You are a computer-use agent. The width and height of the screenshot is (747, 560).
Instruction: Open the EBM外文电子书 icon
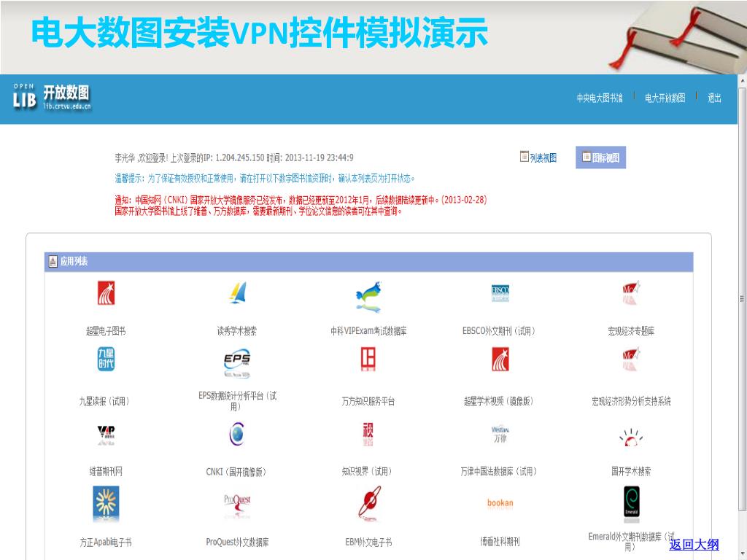point(369,504)
